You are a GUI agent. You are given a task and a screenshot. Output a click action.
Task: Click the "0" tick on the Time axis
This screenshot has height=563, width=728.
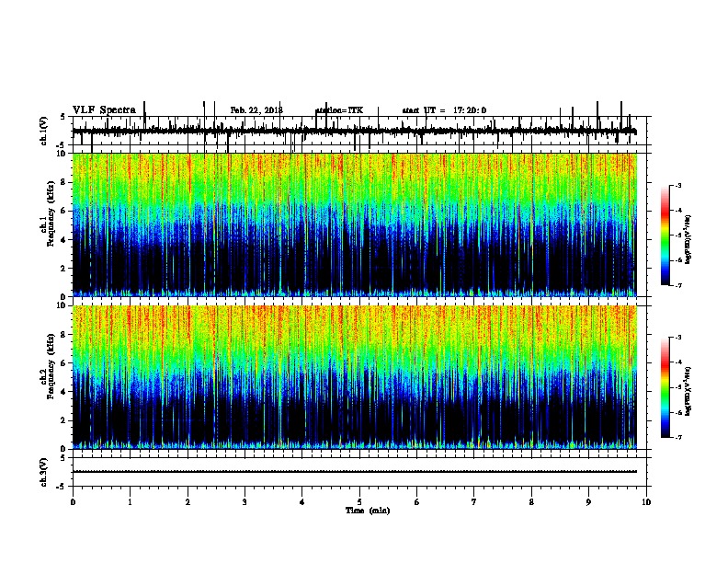tap(73, 502)
